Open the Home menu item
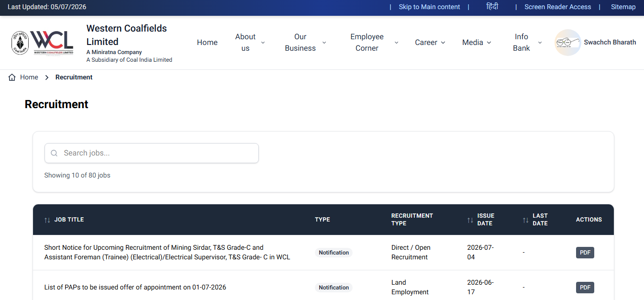 pos(207,43)
